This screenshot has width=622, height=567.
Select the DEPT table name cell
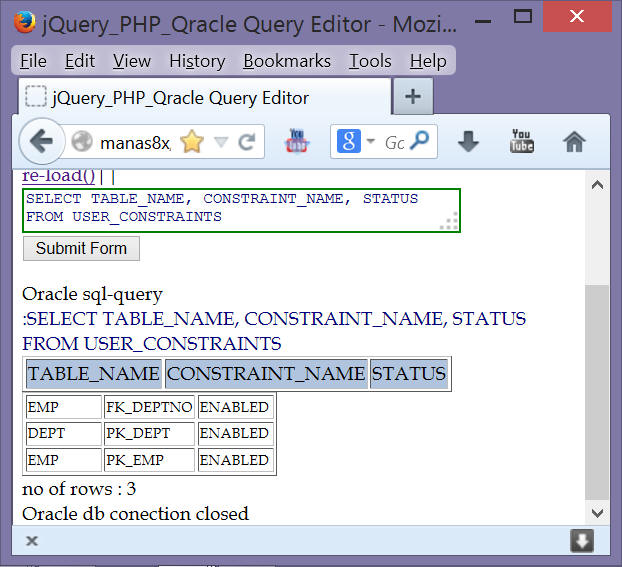point(63,433)
